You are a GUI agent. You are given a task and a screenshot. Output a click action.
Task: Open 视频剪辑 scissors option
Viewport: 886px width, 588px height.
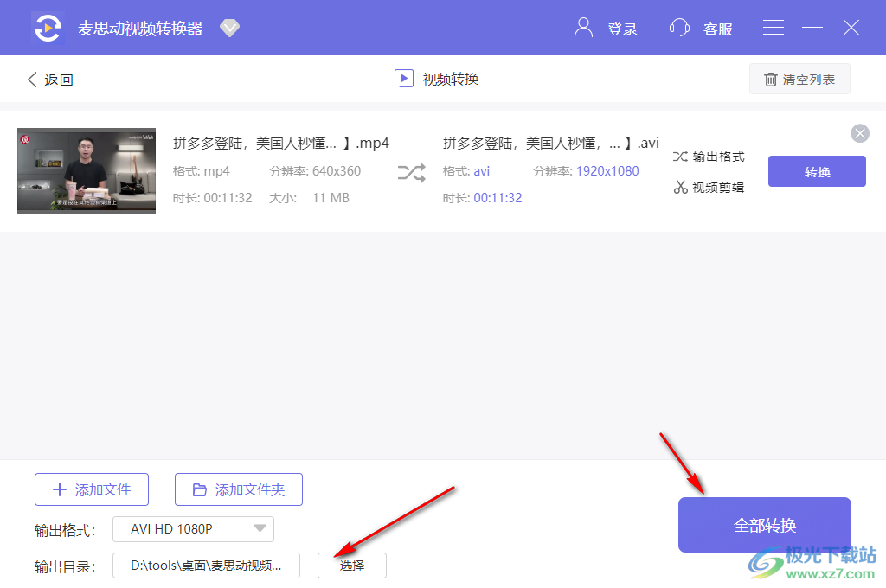(709, 187)
